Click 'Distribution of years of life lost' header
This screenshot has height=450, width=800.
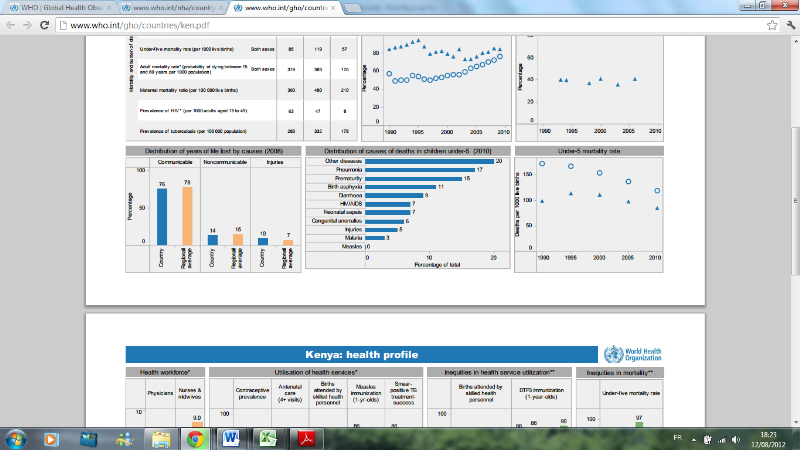pyautogui.click(x=214, y=151)
